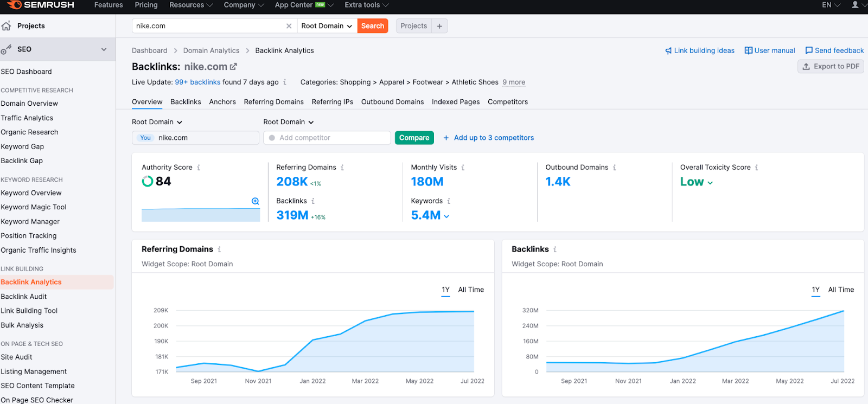Image resolution: width=868 pixels, height=404 pixels.
Task: Open the Referring Domains tab
Action: [x=273, y=102]
